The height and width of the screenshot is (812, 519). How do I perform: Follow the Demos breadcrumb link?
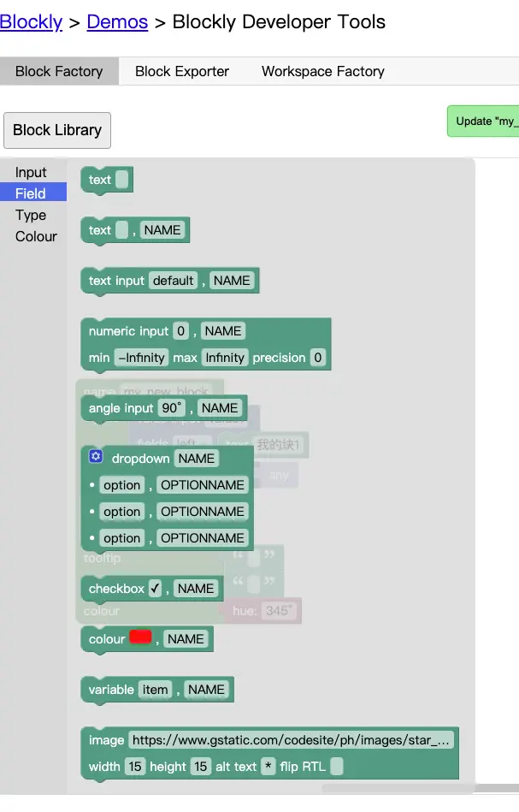[x=117, y=21]
